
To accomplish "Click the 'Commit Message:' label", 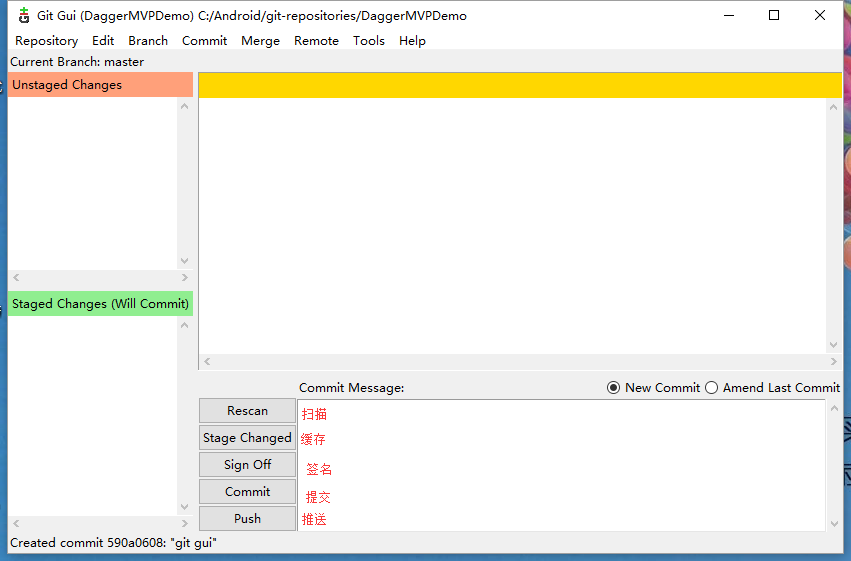I will pos(352,388).
